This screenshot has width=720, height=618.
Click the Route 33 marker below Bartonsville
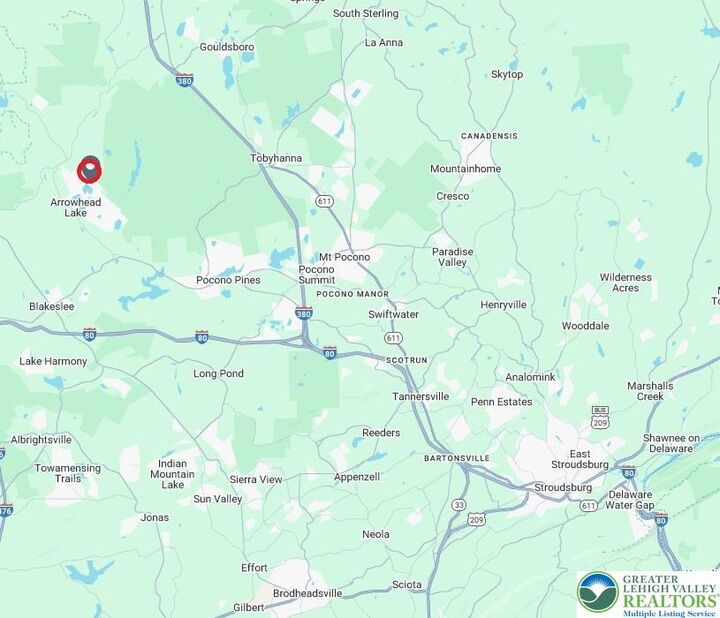coord(458,505)
